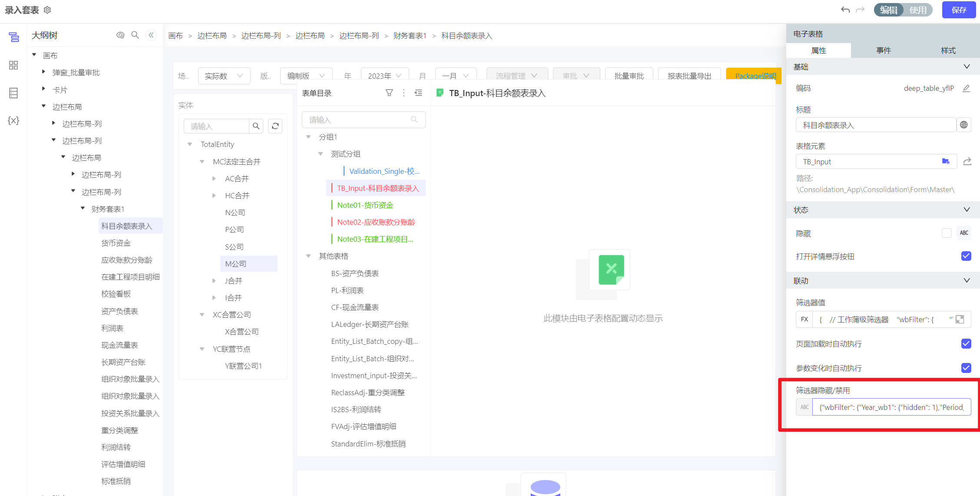Click the 保存 button

point(959,10)
